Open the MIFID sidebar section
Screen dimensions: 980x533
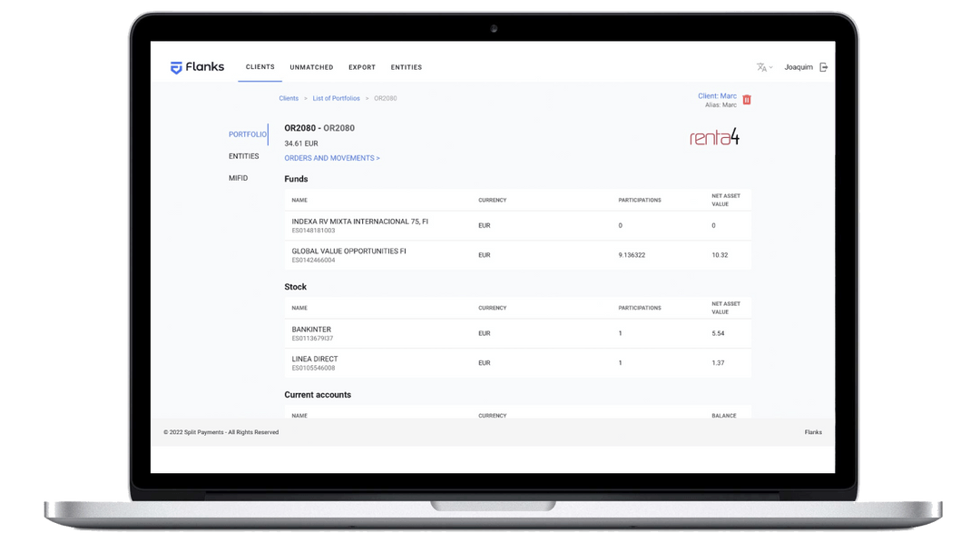[x=238, y=178]
